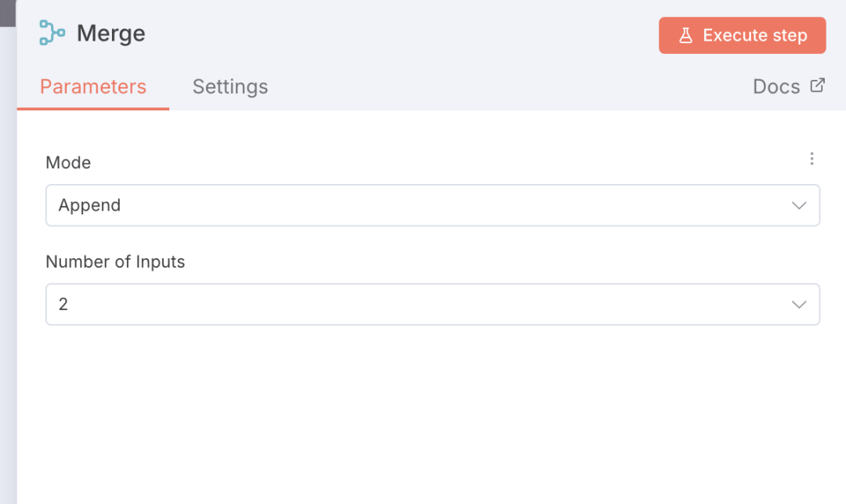Select the Append value text in Mode
This screenshot has width=846, height=504.
pos(89,206)
